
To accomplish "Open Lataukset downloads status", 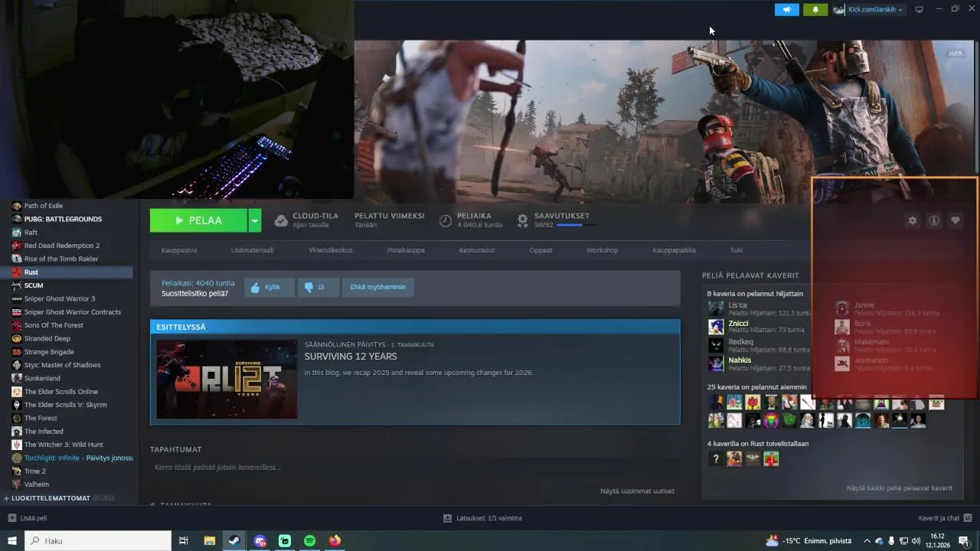I will point(482,518).
